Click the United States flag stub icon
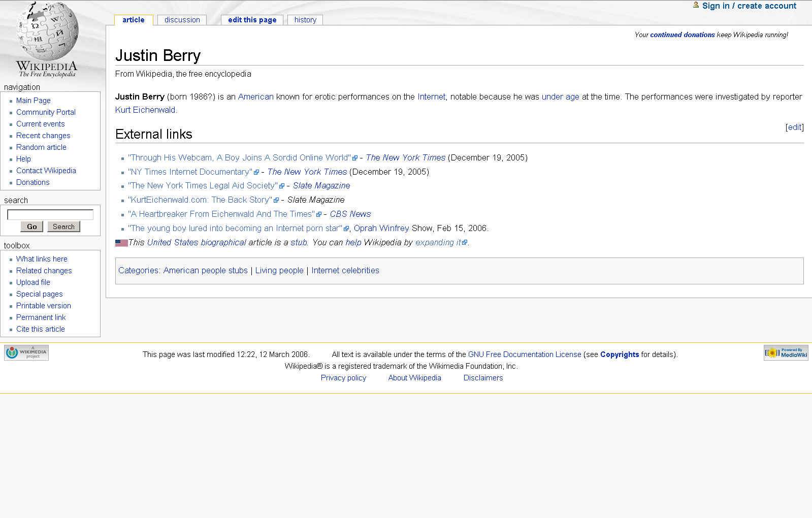This screenshot has width=812, height=518. (x=121, y=243)
